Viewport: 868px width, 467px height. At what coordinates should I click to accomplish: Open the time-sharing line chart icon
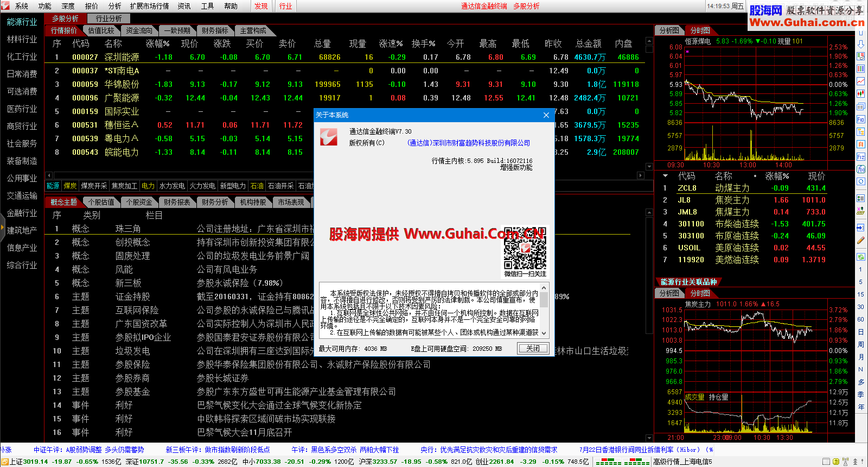[861, 81]
